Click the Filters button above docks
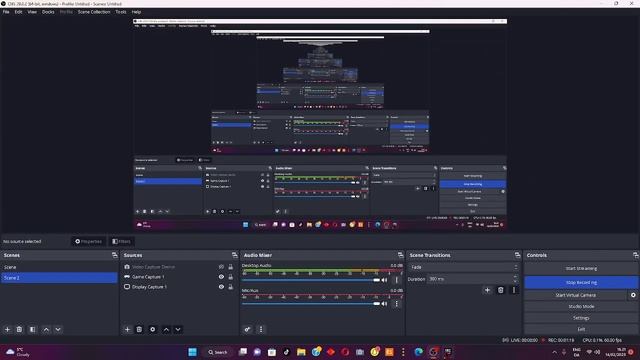The height and width of the screenshot is (360, 640). [x=122, y=242]
